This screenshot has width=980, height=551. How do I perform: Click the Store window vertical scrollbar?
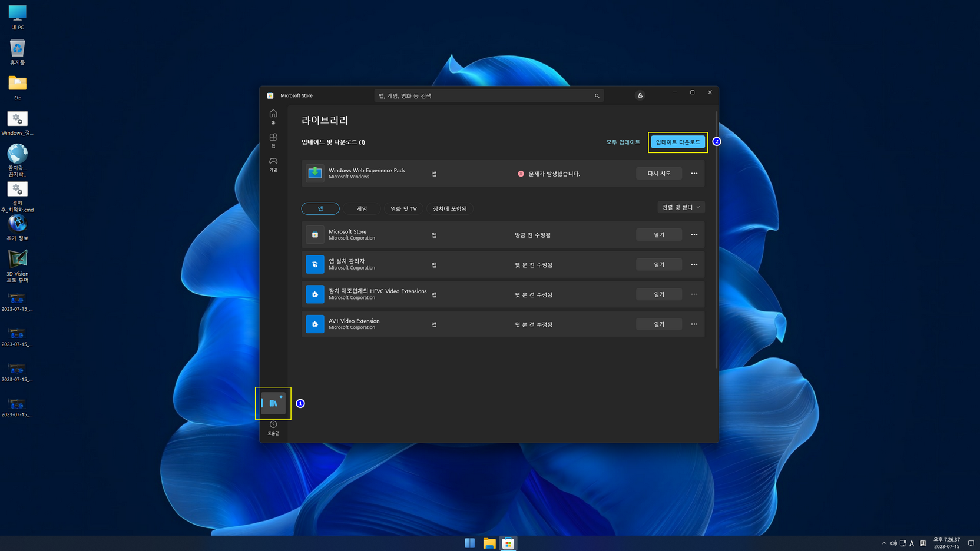click(717, 239)
